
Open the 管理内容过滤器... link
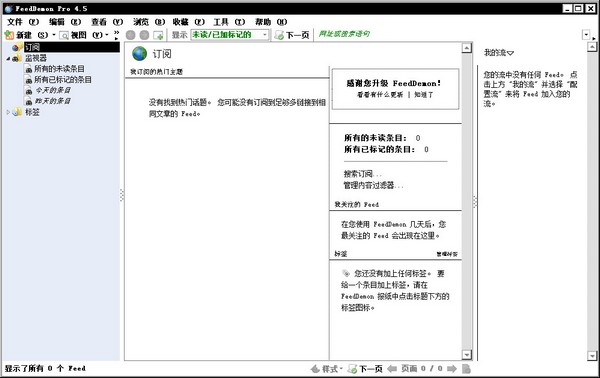coord(373,186)
